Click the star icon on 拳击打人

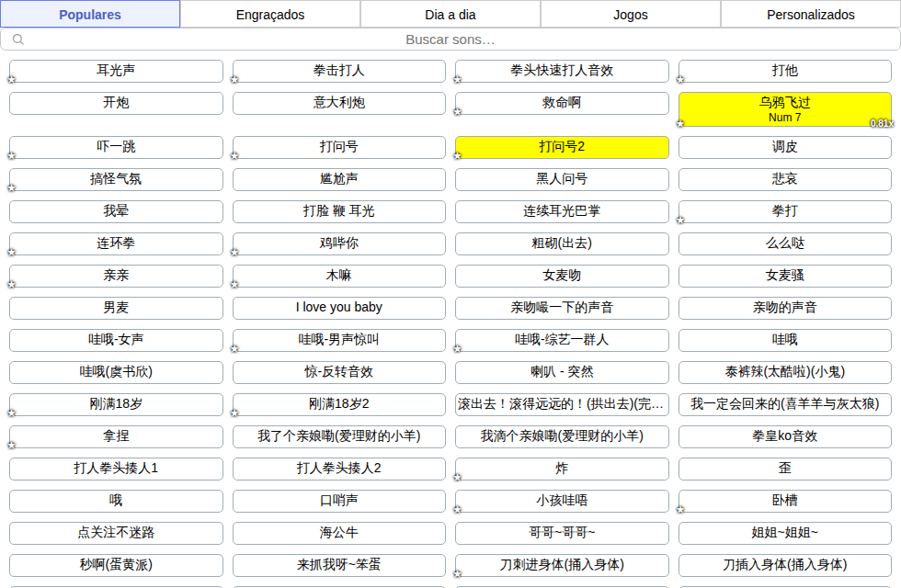234,80
